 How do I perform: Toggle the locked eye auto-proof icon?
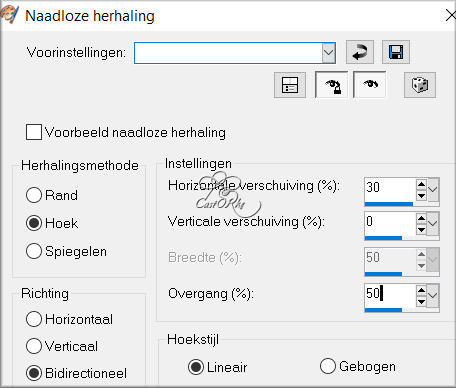pyautogui.click(x=331, y=85)
